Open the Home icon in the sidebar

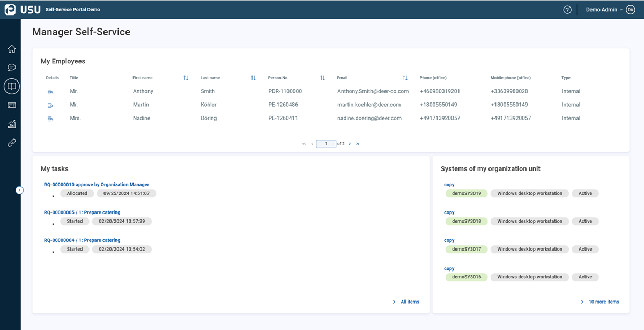12,49
